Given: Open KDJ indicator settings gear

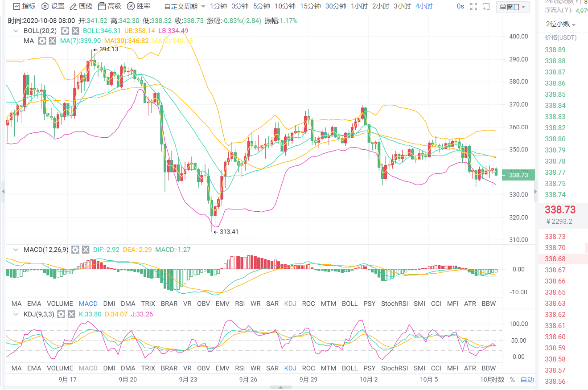Looking at the screenshot, I should click(61, 314).
